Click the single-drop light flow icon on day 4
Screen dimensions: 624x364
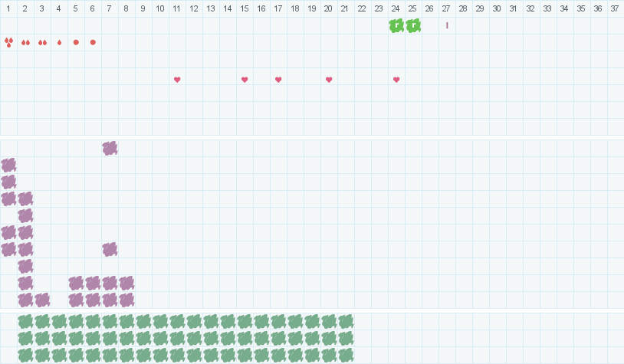(59, 43)
